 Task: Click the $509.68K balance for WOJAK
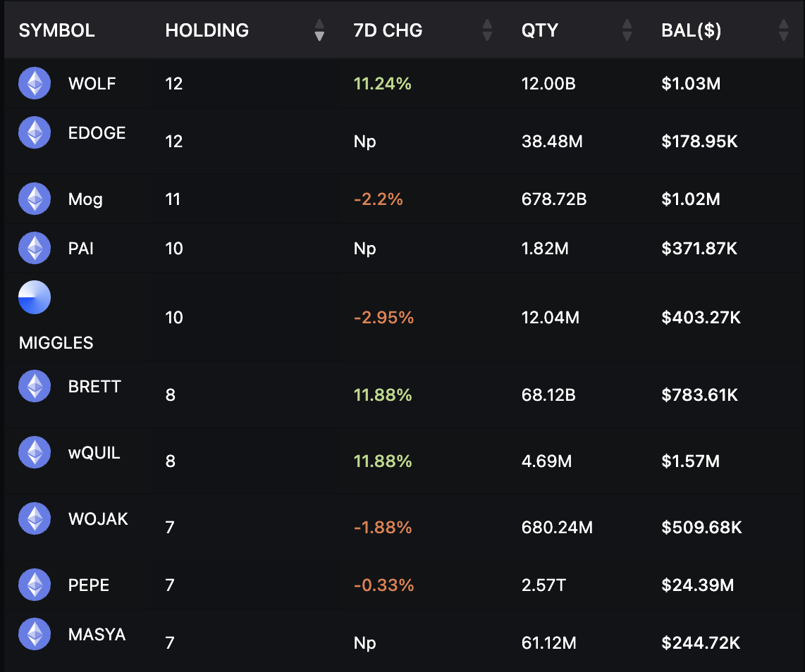[x=701, y=527]
